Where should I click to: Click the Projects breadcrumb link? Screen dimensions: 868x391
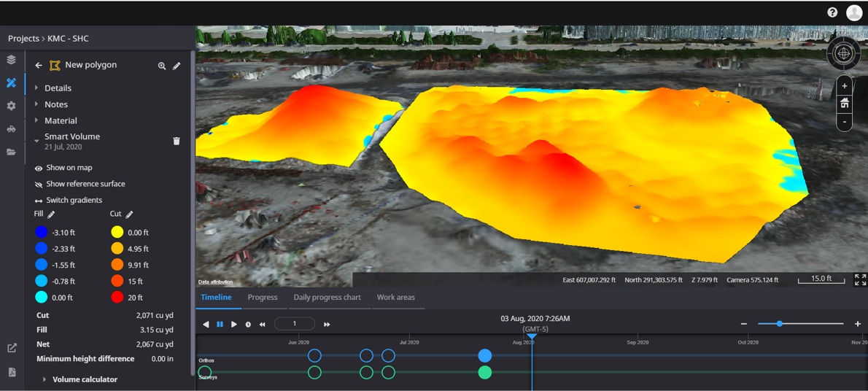(23, 39)
